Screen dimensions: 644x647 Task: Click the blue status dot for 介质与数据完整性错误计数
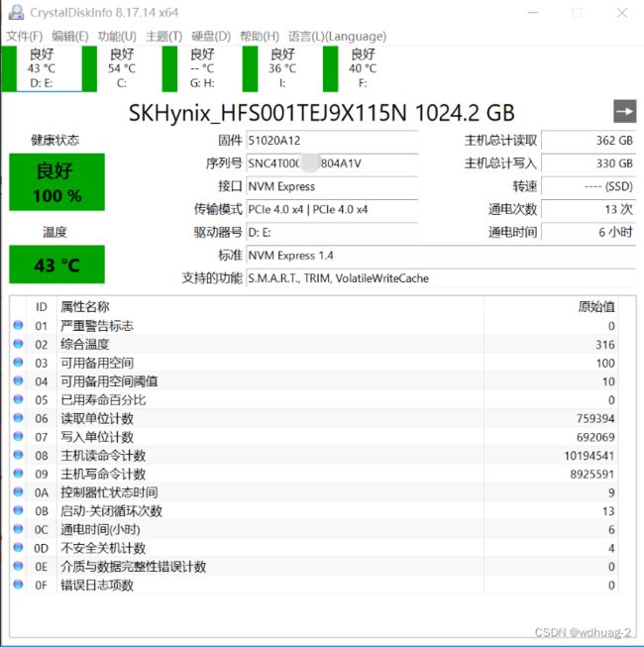coord(18,566)
